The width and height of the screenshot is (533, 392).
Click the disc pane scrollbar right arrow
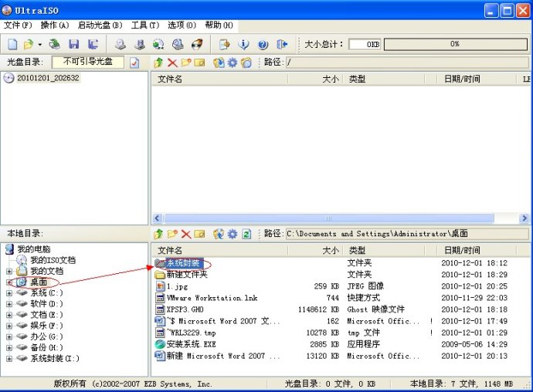(x=525, y=218)
